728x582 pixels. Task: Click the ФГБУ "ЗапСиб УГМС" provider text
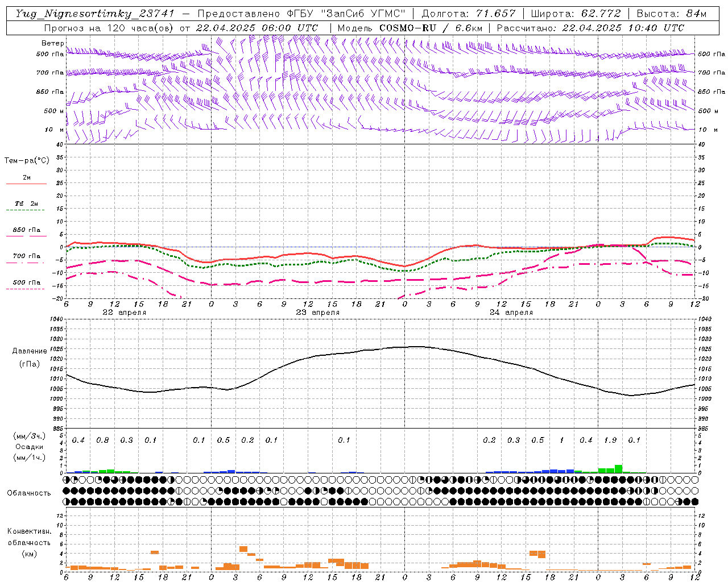point(345,14)
